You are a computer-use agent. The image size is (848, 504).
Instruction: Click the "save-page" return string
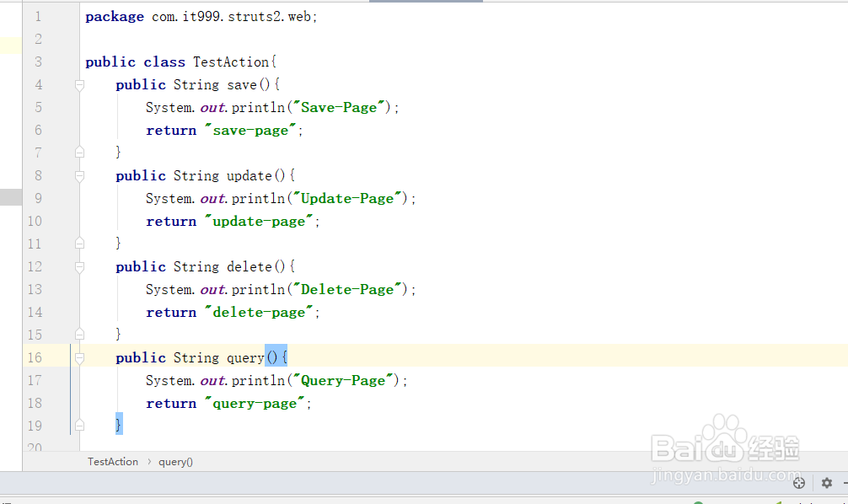point(250,131)
